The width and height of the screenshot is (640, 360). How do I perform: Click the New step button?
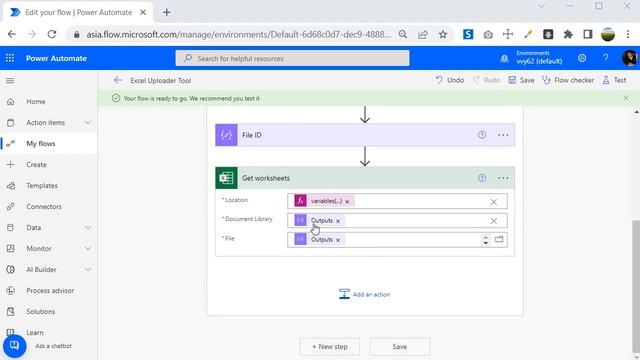[x=330, y=347]
